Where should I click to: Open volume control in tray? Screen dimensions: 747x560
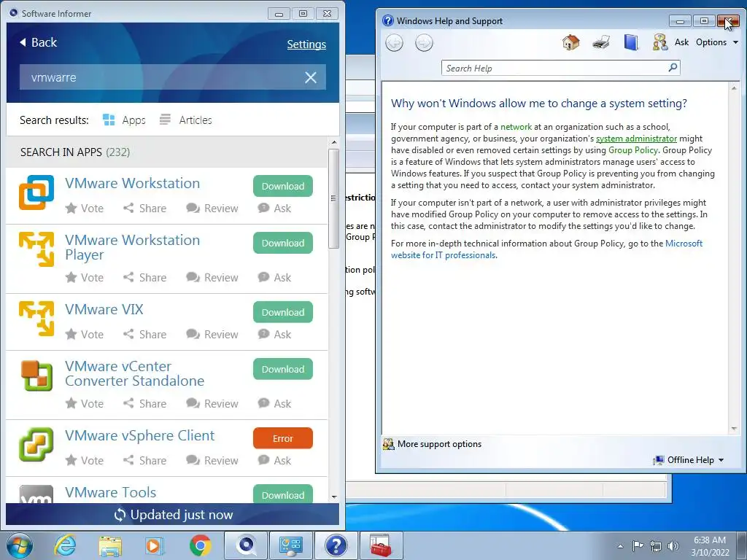pos(673,546)
